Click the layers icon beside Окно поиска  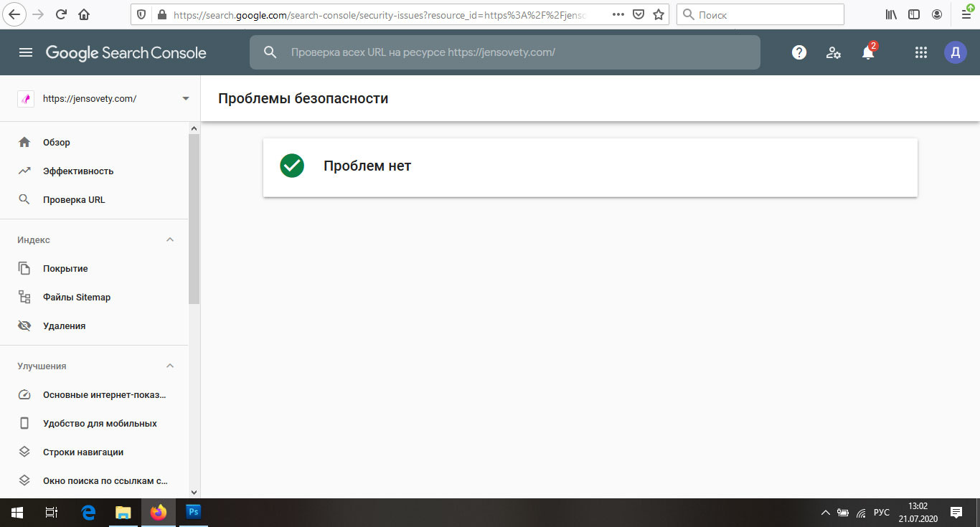point(24,480)
